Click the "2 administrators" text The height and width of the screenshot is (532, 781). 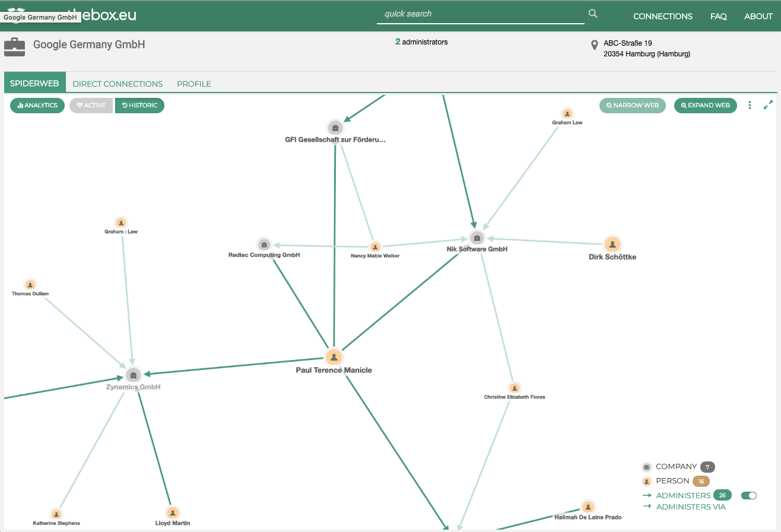coord(421,42)
